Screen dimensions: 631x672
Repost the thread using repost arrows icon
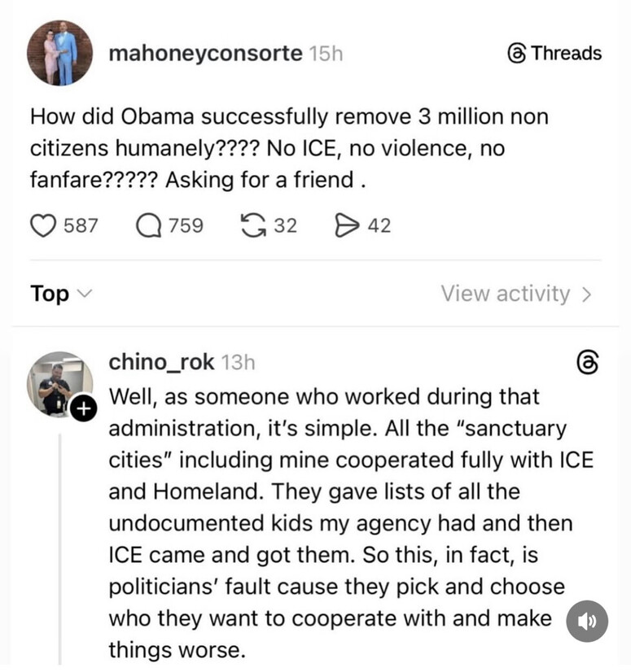point(254,225)
